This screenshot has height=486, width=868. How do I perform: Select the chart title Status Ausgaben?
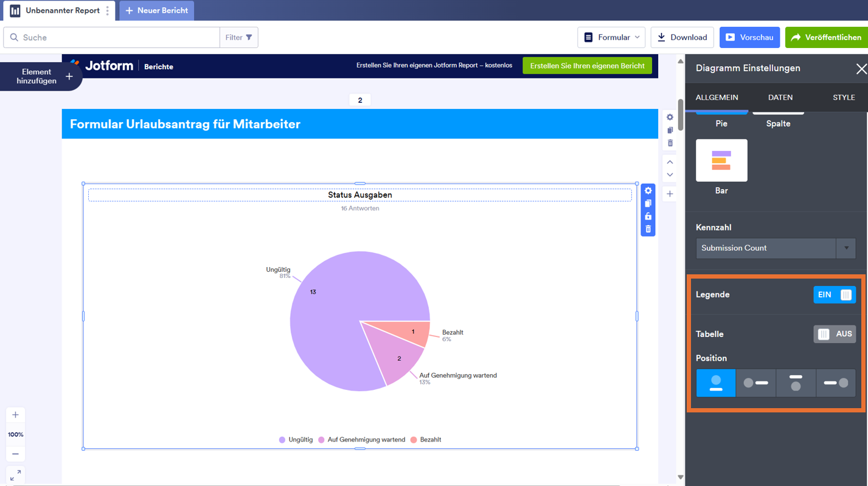(x=360, y=195)
